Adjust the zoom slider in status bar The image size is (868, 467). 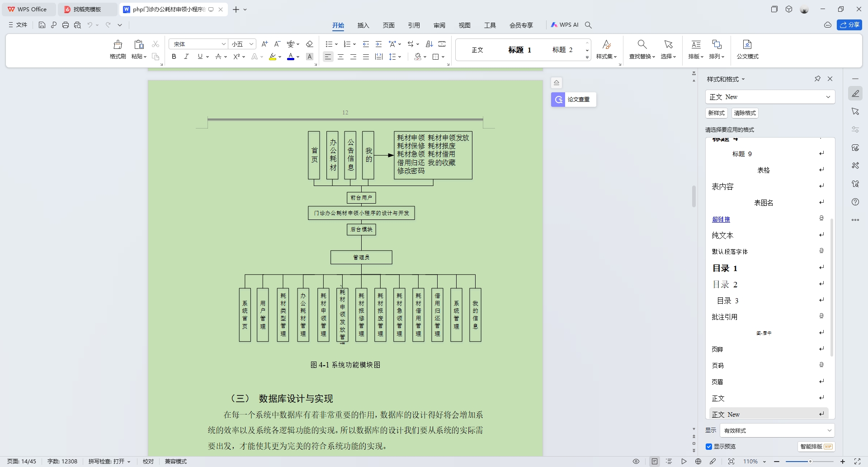[x=810, y=461]
